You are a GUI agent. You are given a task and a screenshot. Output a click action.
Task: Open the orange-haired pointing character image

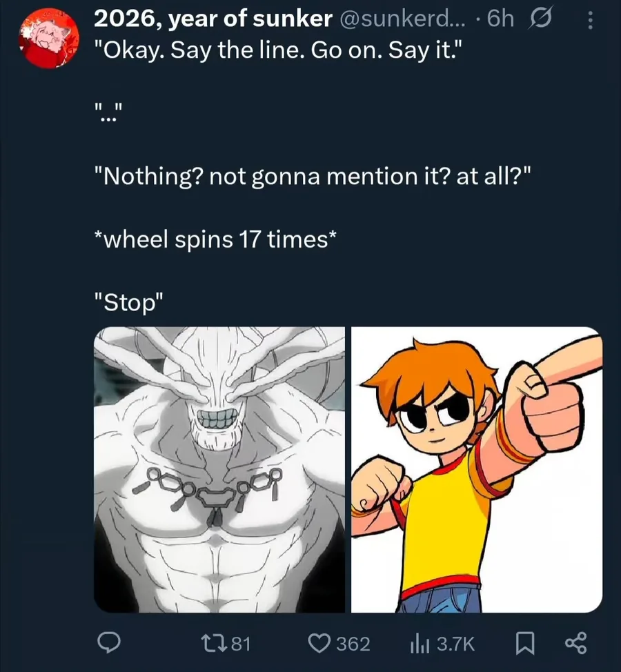[477, 469]
